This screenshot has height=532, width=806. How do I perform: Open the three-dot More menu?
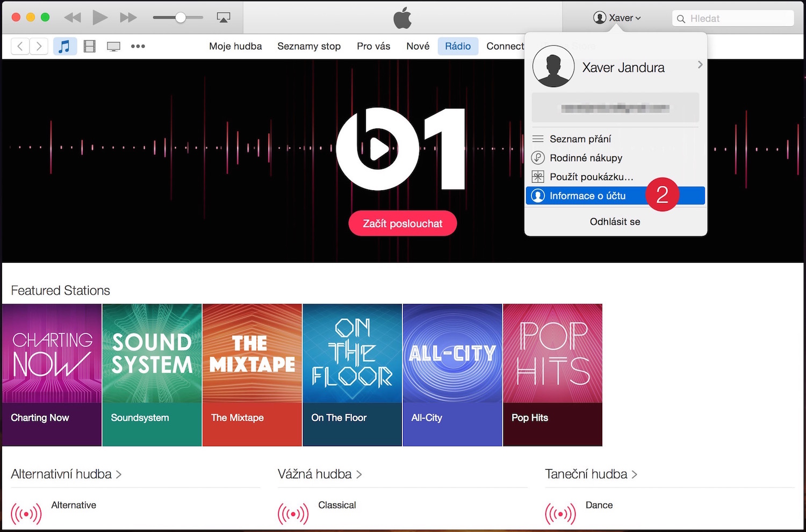[x=138, y=46]
